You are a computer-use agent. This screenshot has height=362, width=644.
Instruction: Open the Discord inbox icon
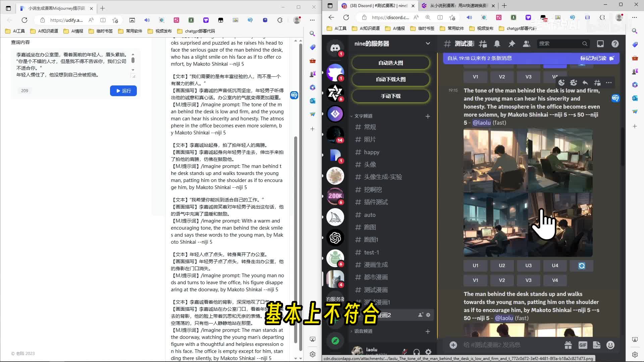600,44
